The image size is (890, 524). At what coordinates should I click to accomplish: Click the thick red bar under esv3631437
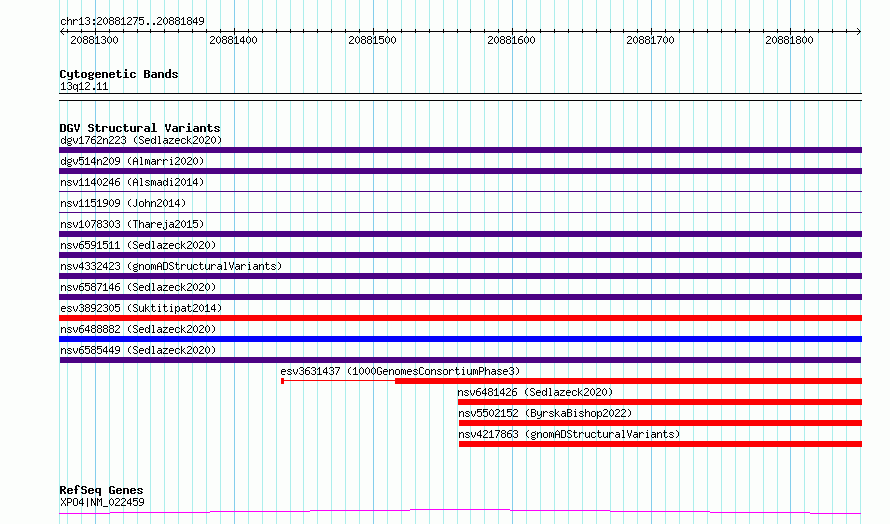tap(628, 381)
